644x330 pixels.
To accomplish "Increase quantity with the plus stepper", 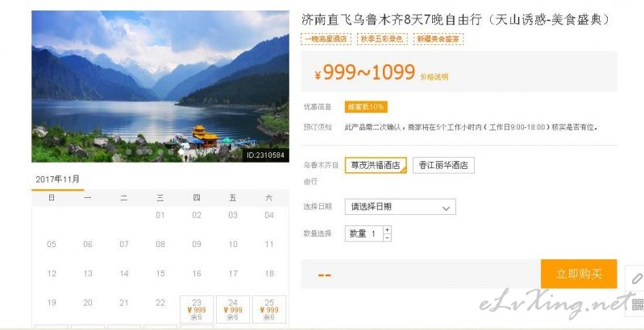I will 387,229.
